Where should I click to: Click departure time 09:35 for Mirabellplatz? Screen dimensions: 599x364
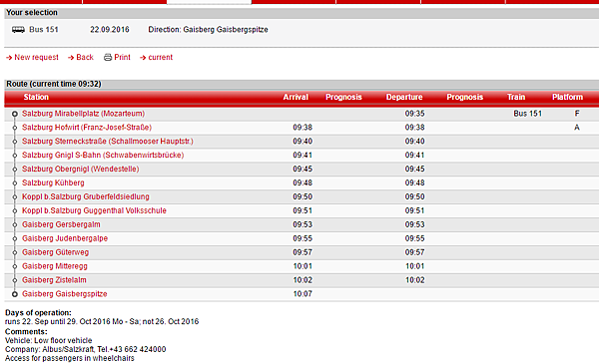pyautogui.click(x=415, y=114)
